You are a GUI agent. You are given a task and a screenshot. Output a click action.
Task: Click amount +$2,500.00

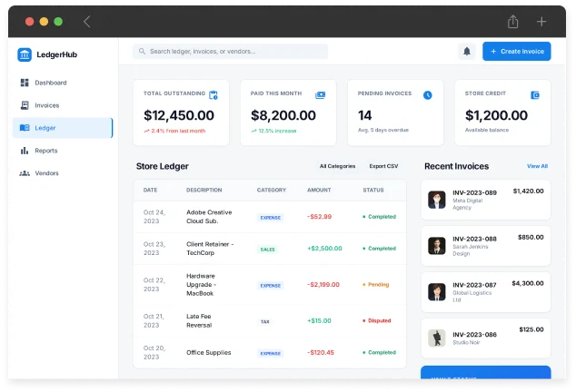point(324,249)
